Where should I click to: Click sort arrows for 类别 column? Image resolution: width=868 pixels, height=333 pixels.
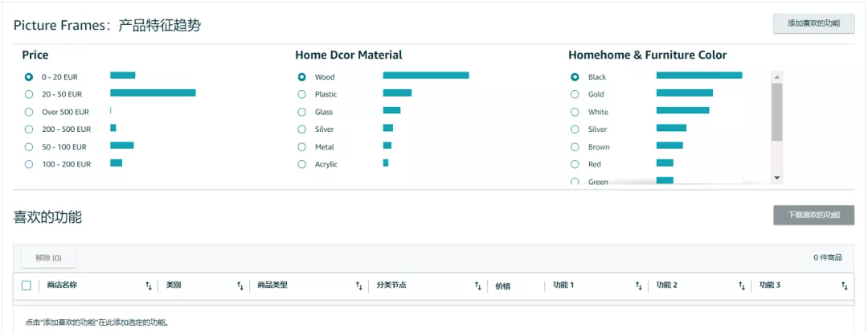click(x=240, y=286)
